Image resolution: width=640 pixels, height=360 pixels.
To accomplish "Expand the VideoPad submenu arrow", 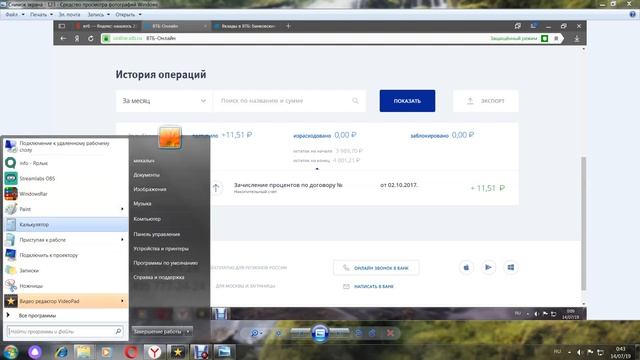I will coord(122,301).
